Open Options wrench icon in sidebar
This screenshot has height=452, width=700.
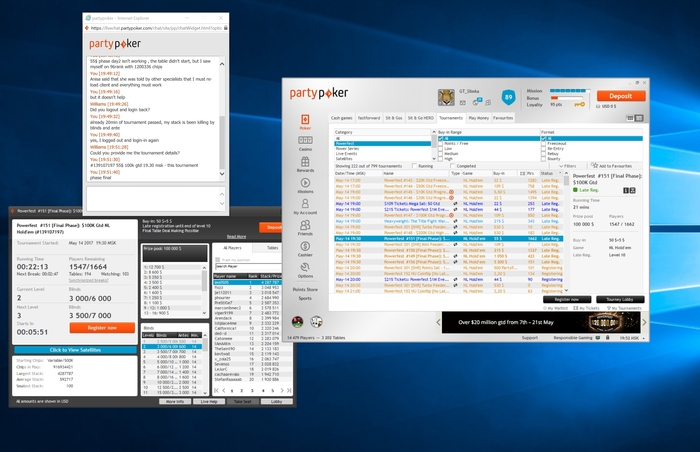(x=305, y=267)
